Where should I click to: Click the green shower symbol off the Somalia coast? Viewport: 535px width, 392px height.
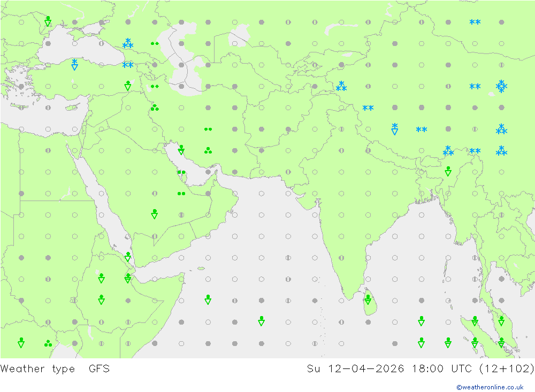(208, 299)
